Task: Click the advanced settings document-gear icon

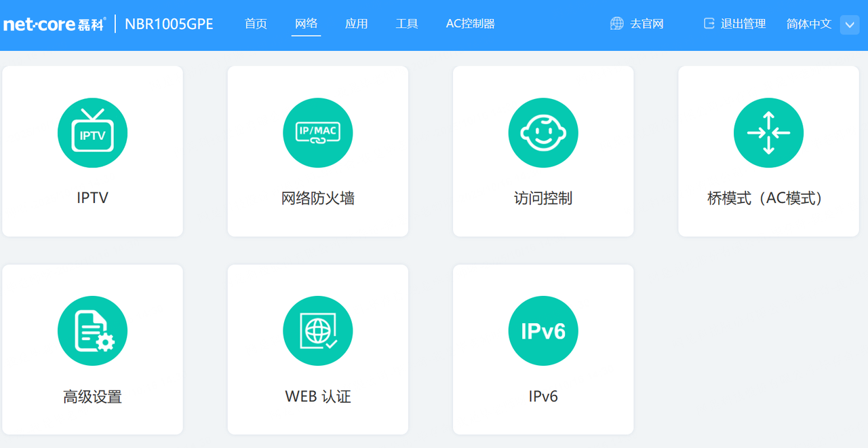Action: [x=92, y=331]
